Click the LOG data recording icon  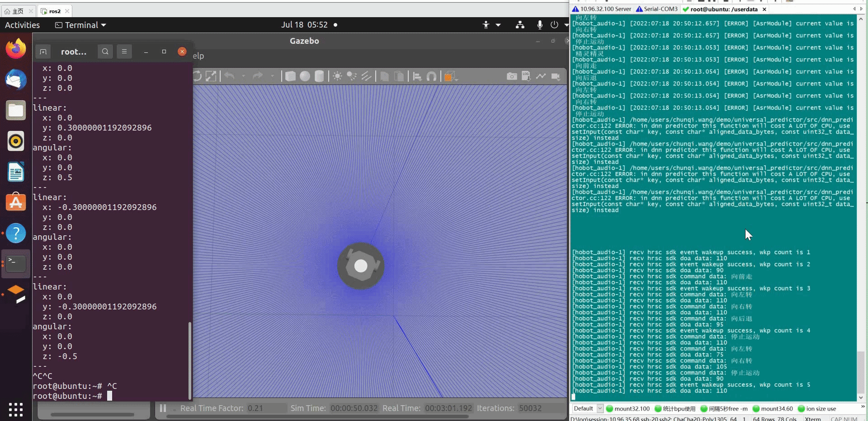526,76
